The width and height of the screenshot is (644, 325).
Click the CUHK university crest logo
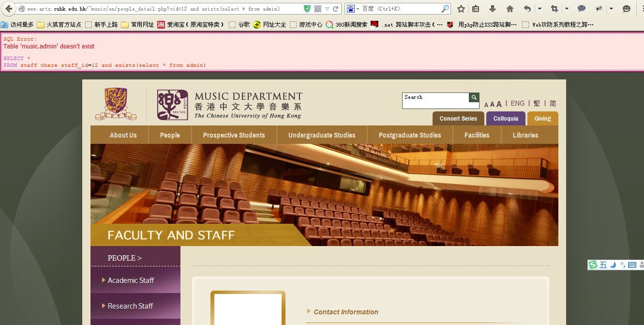click(x=116, y=104)
